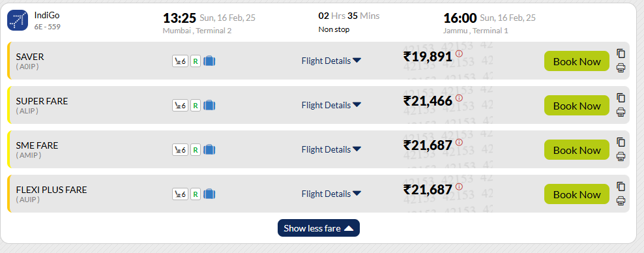Book Now the SME FARE

(x=577, y=150)
